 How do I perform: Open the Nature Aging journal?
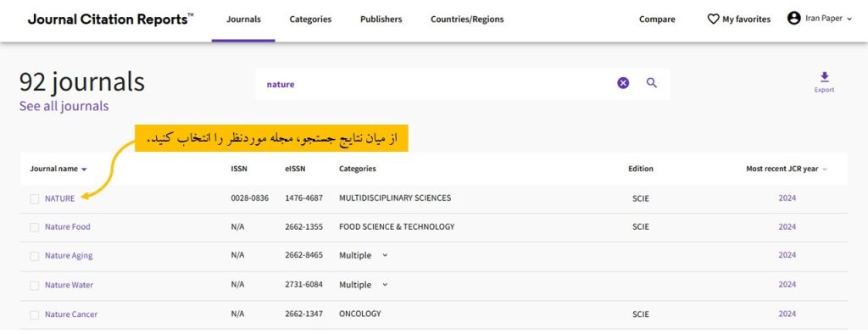pyautogui.click(x=69, y=256)
